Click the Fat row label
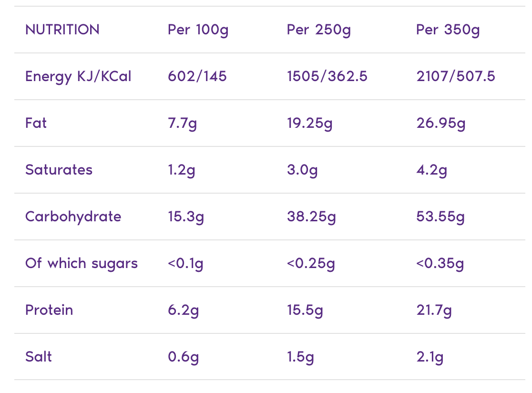The height and width of the screenshot is (393, 532). tap(36, 123)
